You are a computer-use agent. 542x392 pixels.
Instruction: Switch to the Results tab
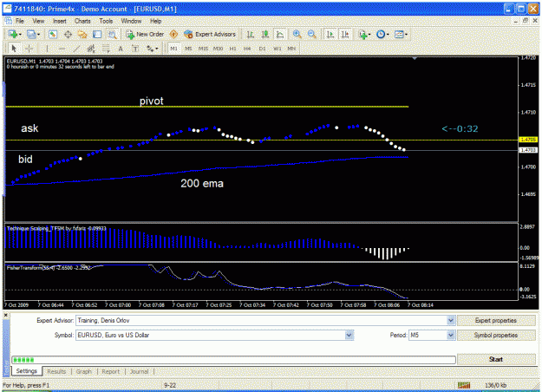[x=56, y=371]
